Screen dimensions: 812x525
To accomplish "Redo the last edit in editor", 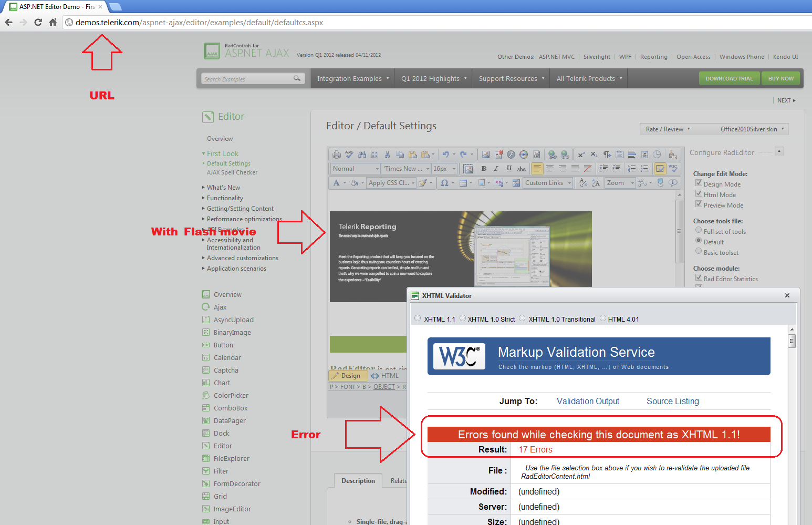I will [463, 155].
